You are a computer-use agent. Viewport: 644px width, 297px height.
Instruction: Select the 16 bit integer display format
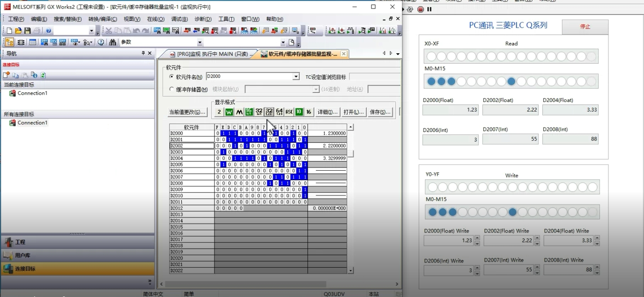point(249,112)
